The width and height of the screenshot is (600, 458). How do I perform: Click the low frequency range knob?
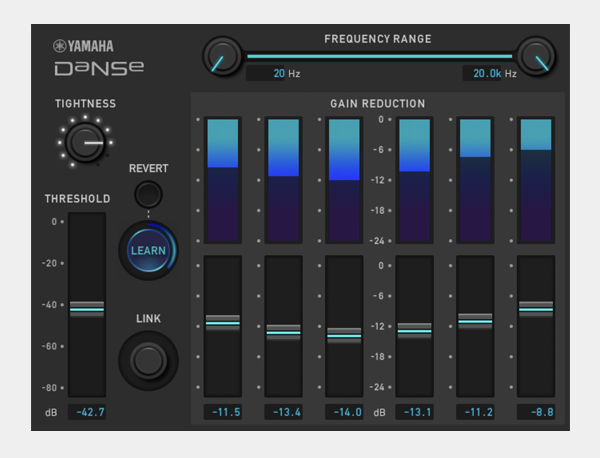(x=222, y=56)
